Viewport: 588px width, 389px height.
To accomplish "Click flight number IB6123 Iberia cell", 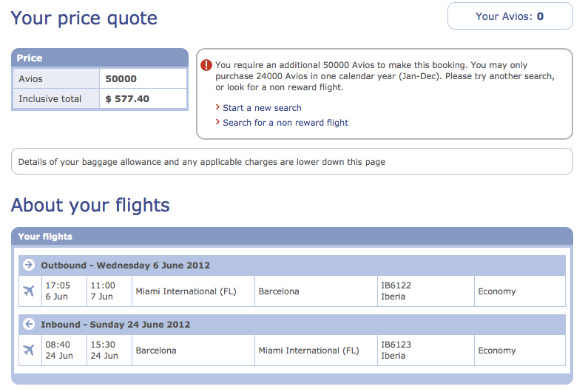I will [425, 351].
